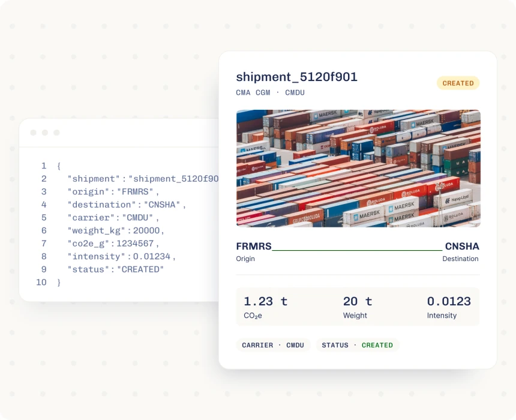Click the "origin":"FRMRS" code line
Screen dimensions: 516x420
[113, 191]
